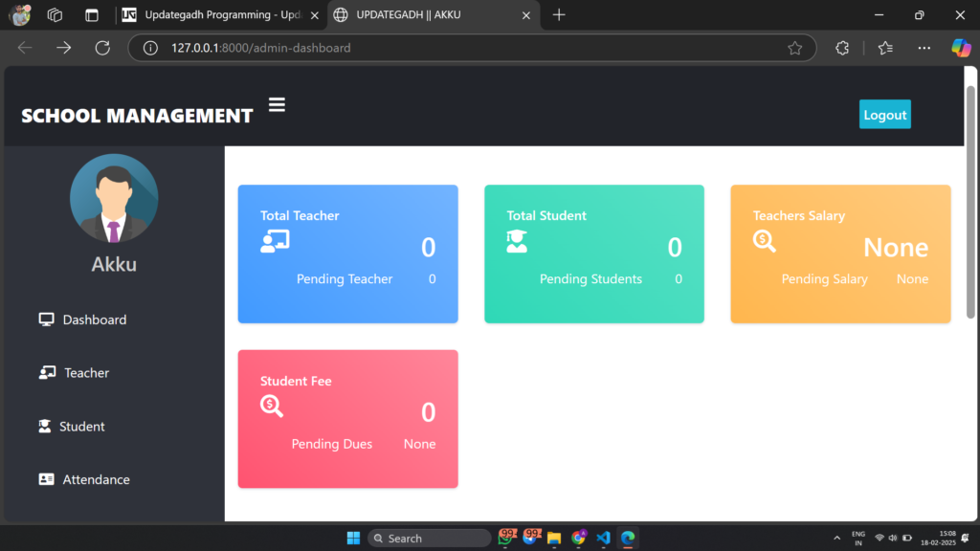Open Microsoft Edge from taskbar

(628, 538)
